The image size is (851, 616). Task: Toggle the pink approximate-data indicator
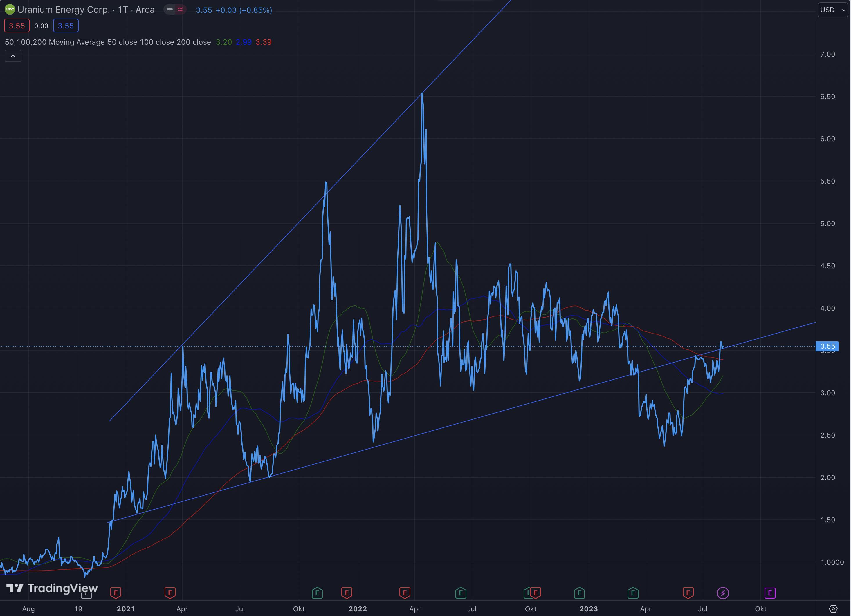pyautogui.click(x=181, y=10)
